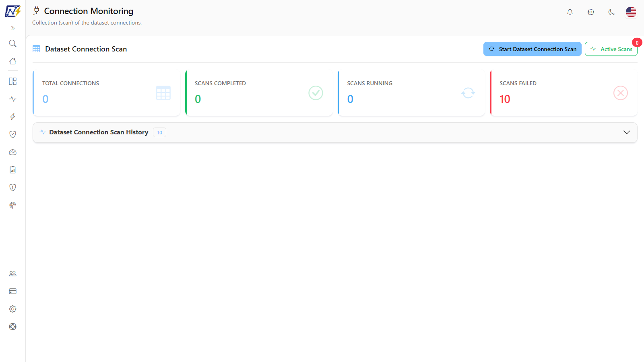644x362 pixels.
Task: Start Dataset Connection Scan button
Action: [532, 49]
